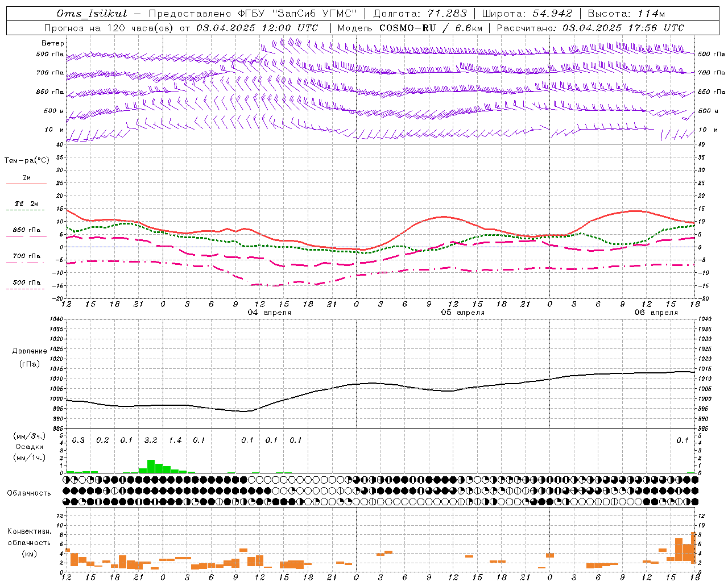Click the Ветер panel label
The image size is (728, 582).
[x=53, y=43]
